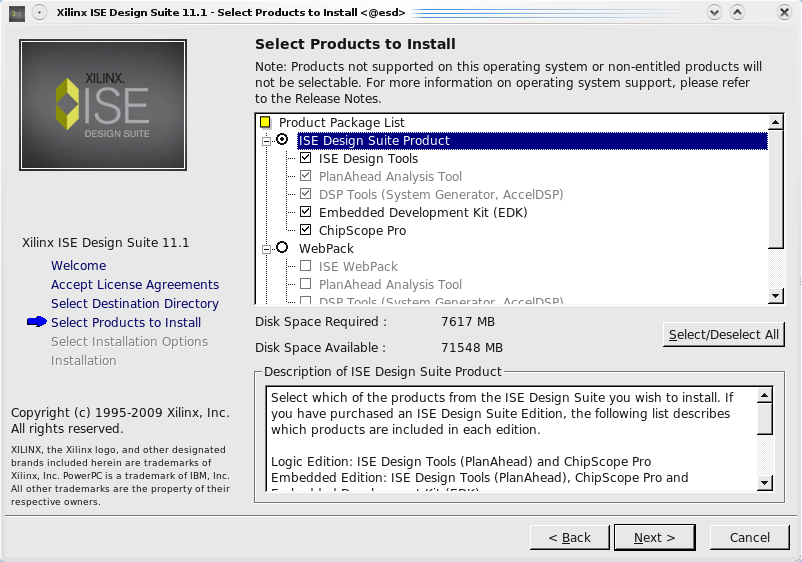
Task: Click the Next > button
Action: (x=655, y=537)
